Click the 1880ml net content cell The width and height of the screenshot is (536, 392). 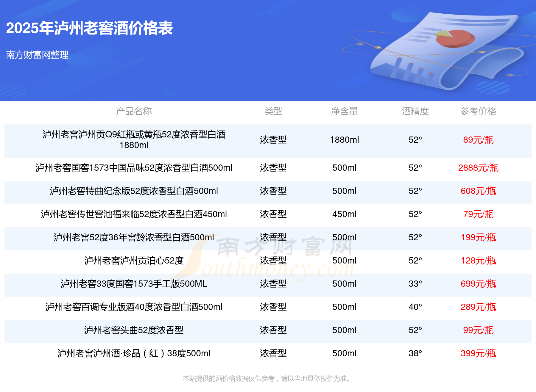tap(344, 140)
